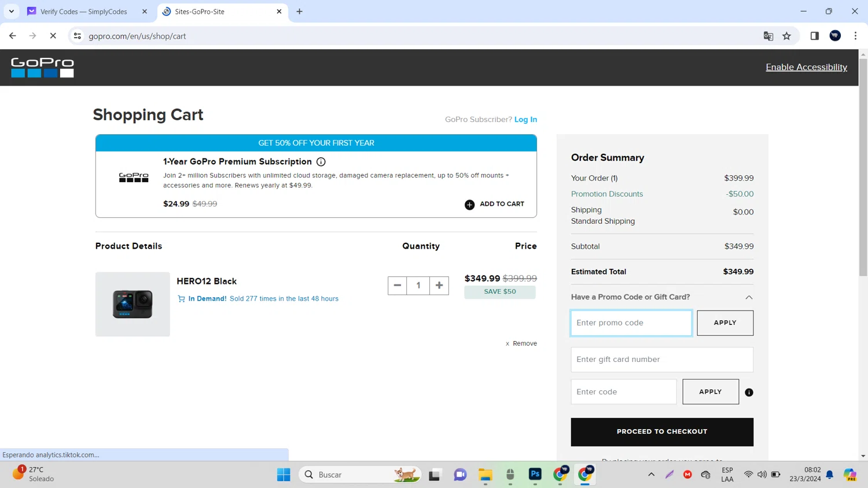Open weather widget 27°C Soleado
The width and height of the screenshot is (868, 488).
pyautogui.click(x=34, y=474)
